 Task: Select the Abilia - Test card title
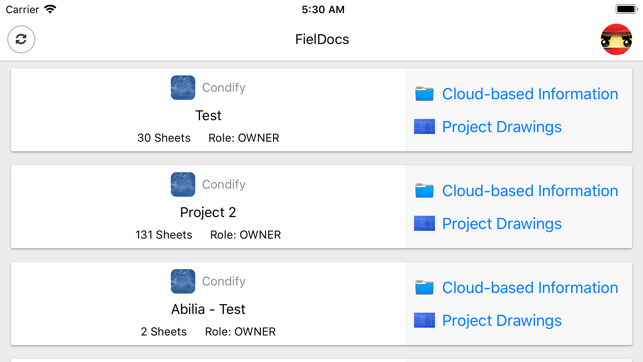click(208, 309)
